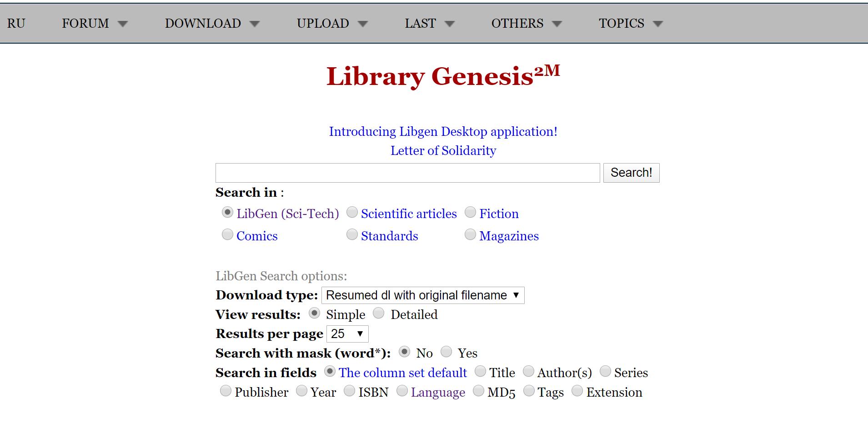Open the Letter of Solidarity link
Screen dimensions: 868x443
pos(443,150)
